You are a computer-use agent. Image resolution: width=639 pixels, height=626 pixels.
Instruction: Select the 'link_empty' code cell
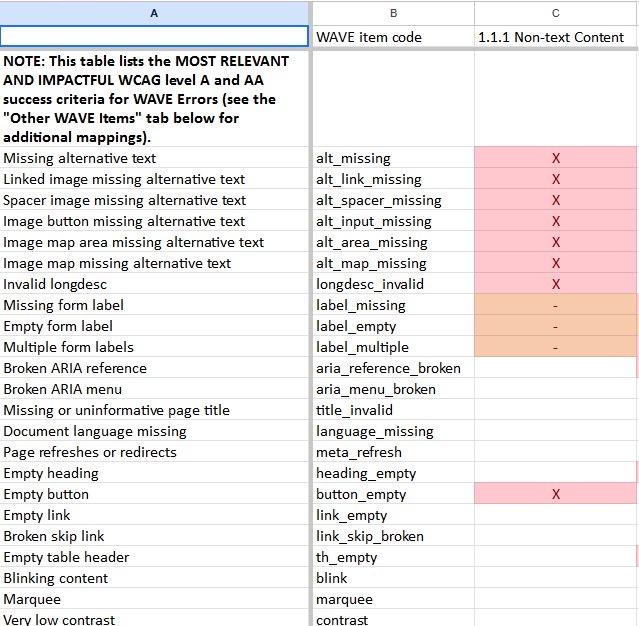tap(393, 515)
